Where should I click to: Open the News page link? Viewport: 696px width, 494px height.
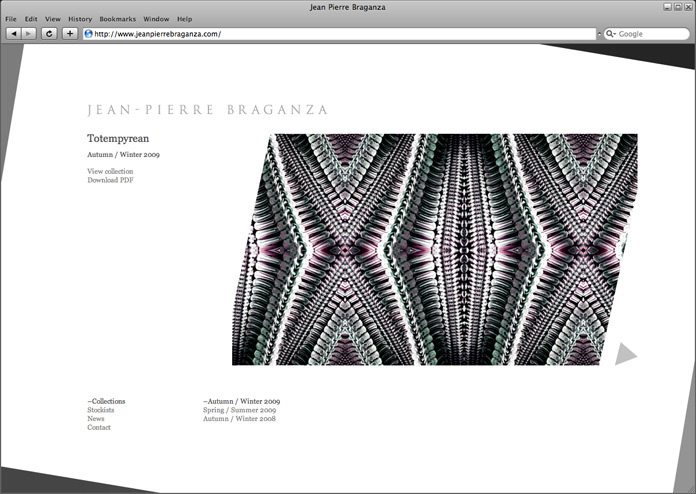point(96,419)
